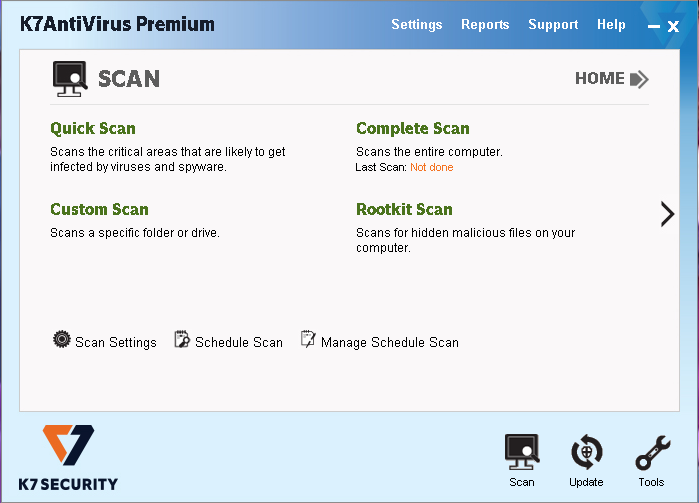Click the 'Scans a specific folder or drive.' text

pyautogui.click(x=135, y=233)
